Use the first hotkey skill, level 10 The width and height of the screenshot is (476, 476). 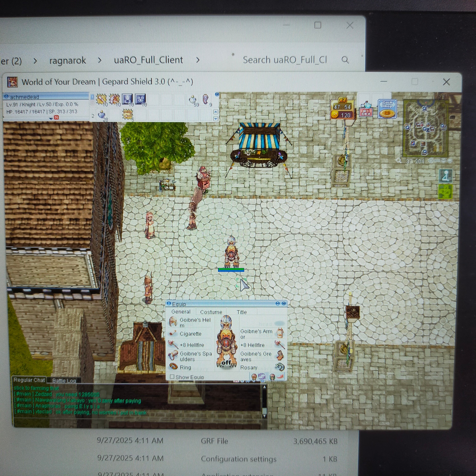tap(102, 99)
